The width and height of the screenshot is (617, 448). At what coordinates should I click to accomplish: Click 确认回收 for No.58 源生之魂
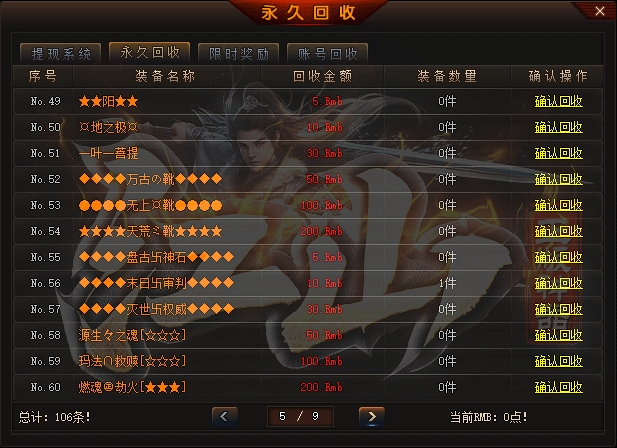coord(558,335)
